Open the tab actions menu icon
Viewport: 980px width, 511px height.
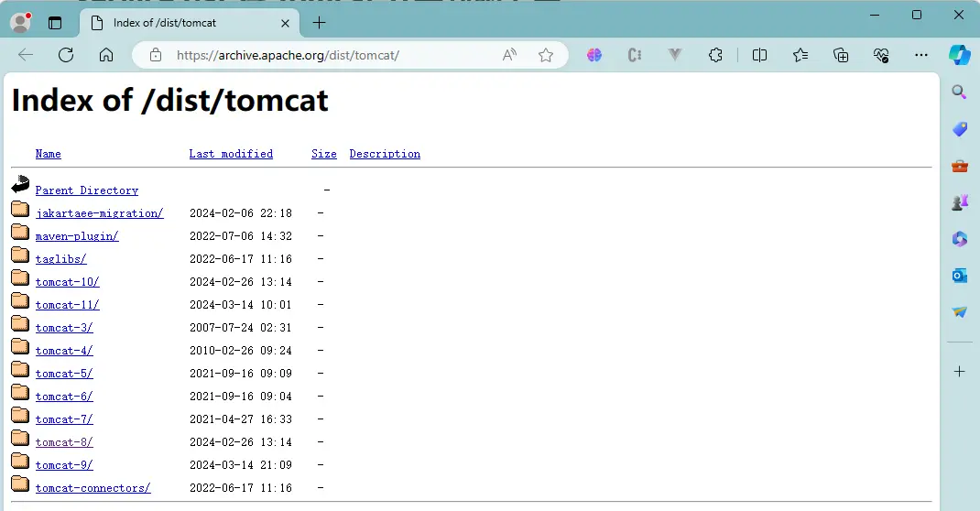[x=55, y=23]
